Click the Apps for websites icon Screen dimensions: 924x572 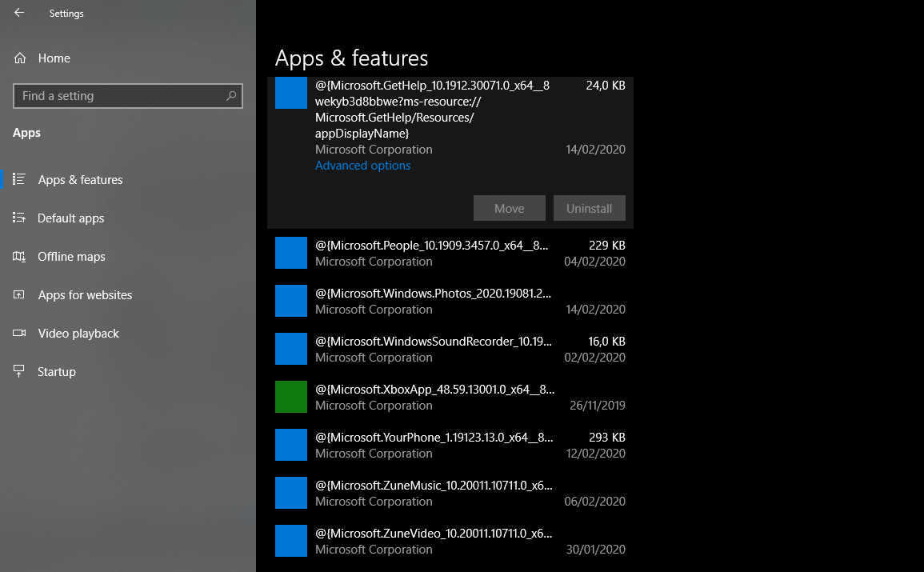point(19,294)
